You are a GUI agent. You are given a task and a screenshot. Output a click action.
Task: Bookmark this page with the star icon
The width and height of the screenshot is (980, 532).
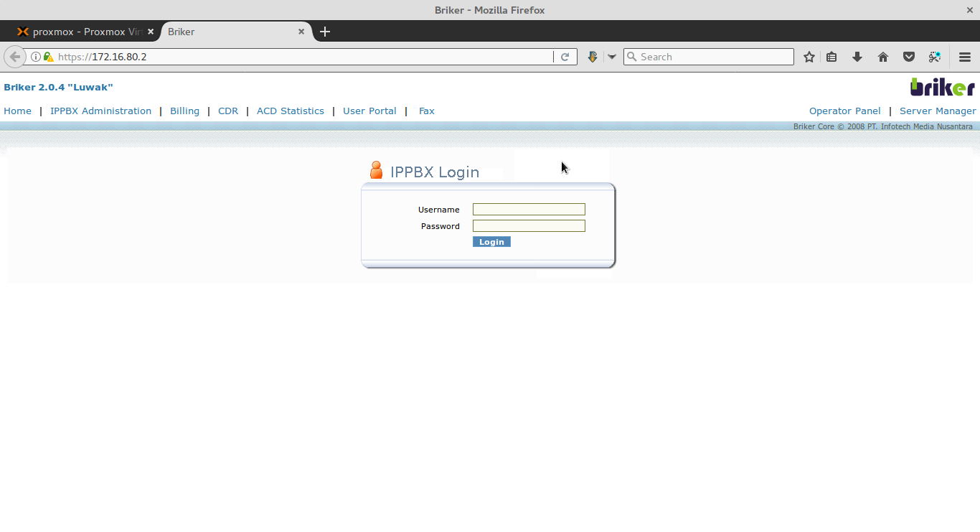(x=809, y=57)
